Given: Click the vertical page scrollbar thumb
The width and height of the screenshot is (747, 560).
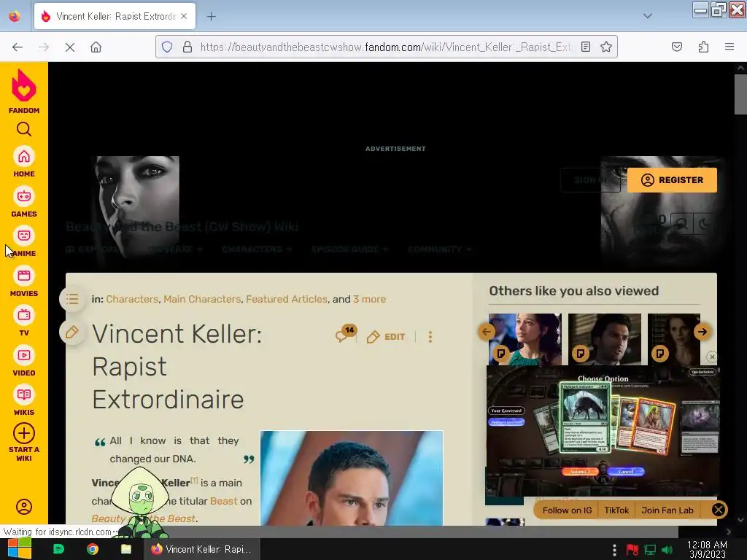Looking at the screenshot, I should coord(740,94).
